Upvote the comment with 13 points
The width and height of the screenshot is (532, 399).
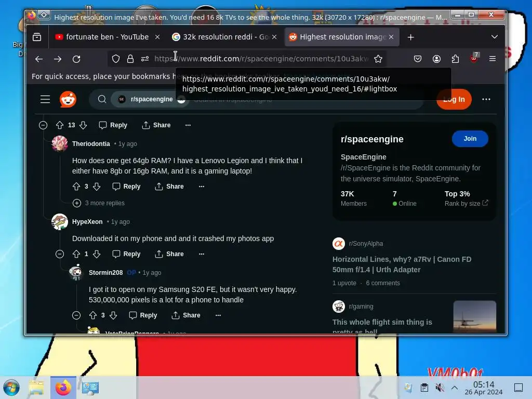60,125
